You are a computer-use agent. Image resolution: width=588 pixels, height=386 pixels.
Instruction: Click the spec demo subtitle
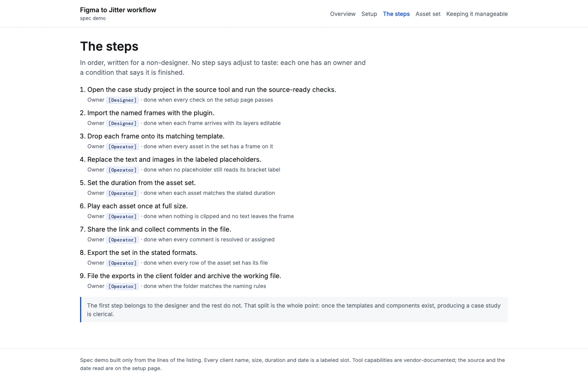(93, 18)
